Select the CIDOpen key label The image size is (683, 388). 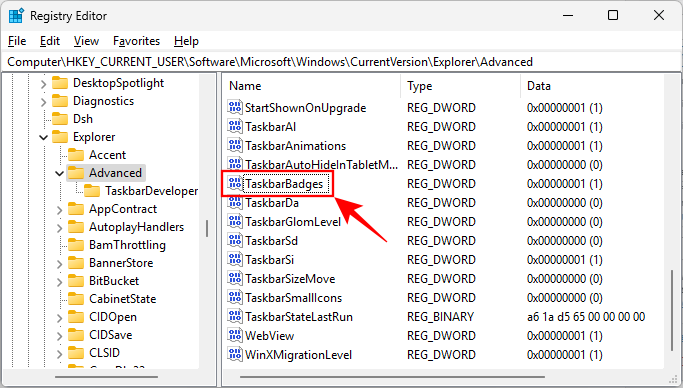click(x=113, y=317)
